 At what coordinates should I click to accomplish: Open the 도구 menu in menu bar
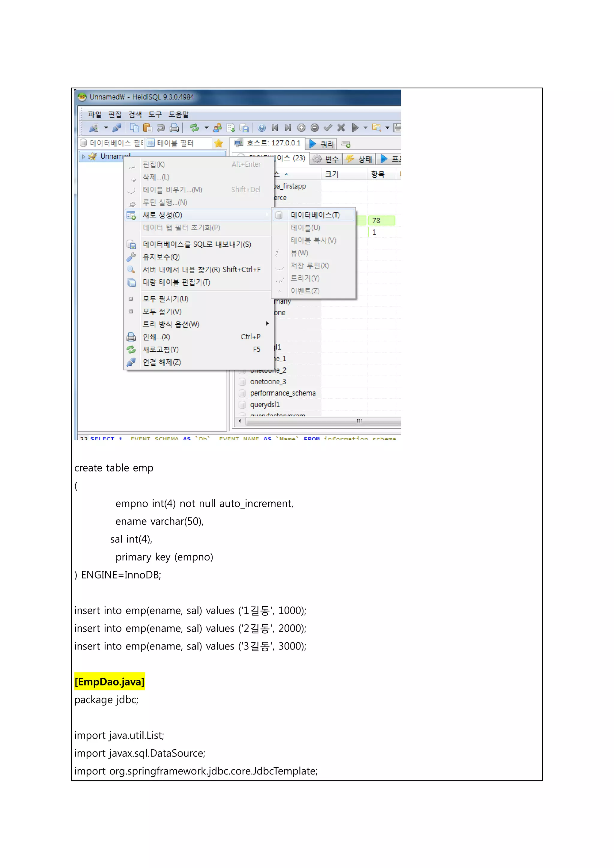click(155, 114)
